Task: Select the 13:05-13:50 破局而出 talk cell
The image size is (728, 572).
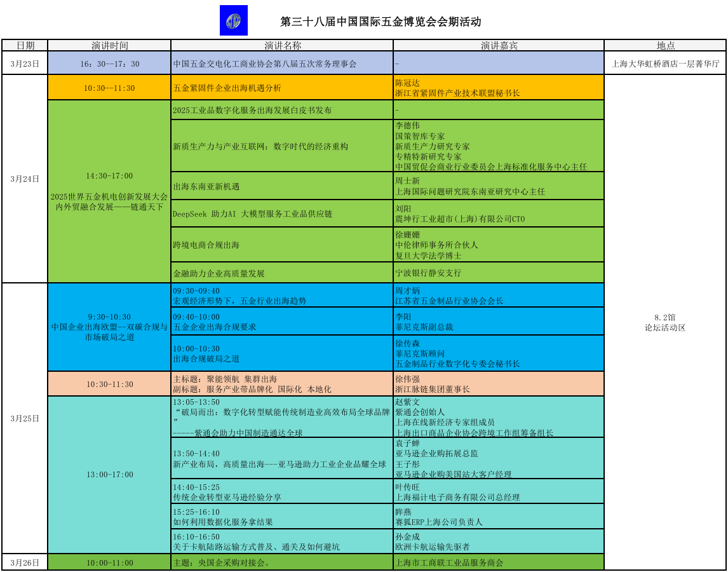Action: pyautogui.click(x=282, y=417)
